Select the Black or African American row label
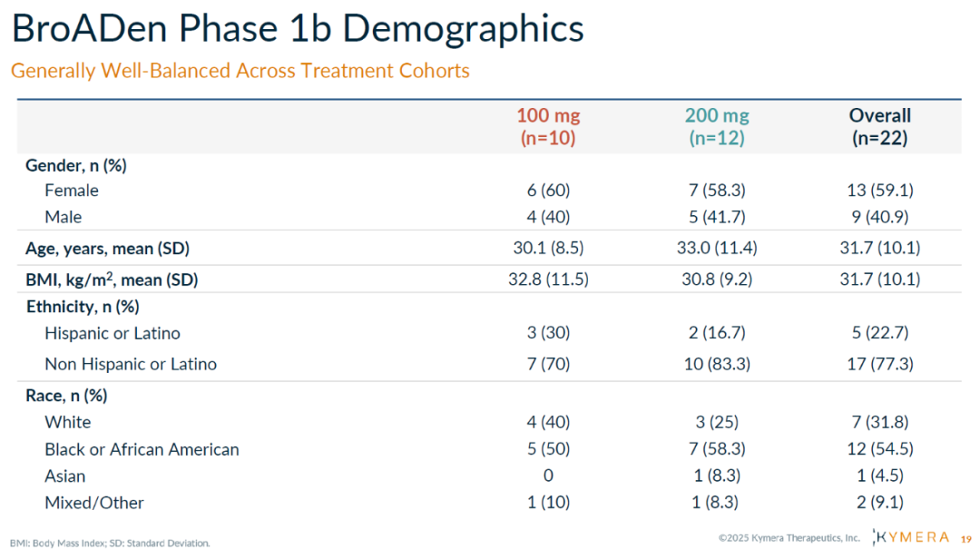This screenshot has width=980, height=549. pos(142,449)
